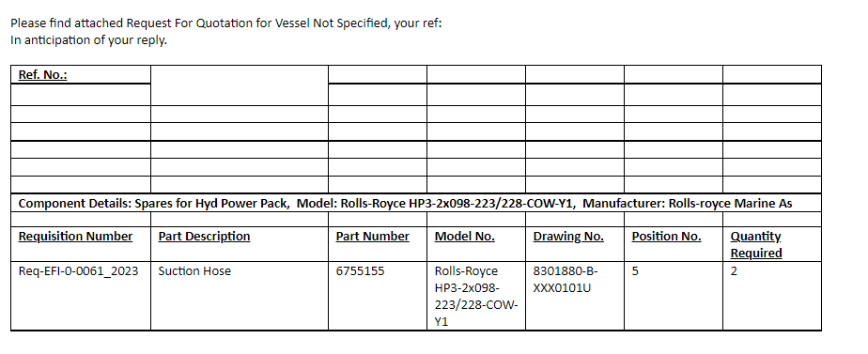The height and width of the screenshot is (354, 868).
Task: Click the position number 5 cell
Action: (x=674, y=296)
